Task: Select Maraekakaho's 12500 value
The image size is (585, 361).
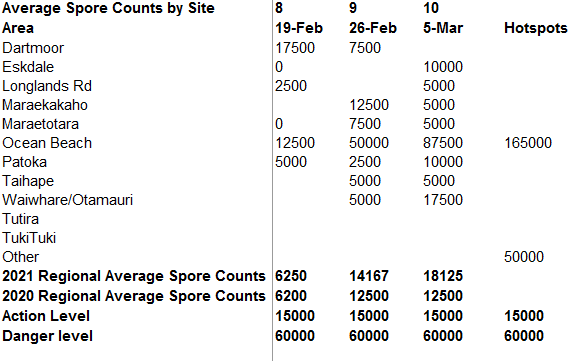Action: [369, 105]
